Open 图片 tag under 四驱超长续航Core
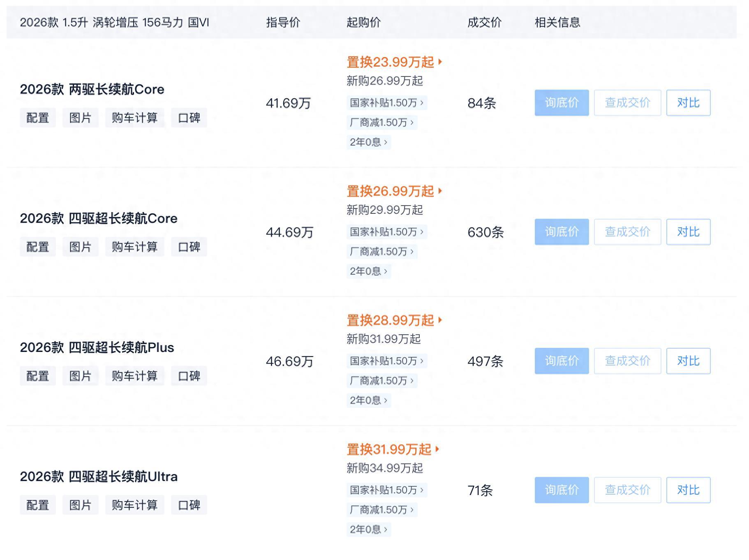The height and width of the screenshot is (560, 749). point(80,247)
